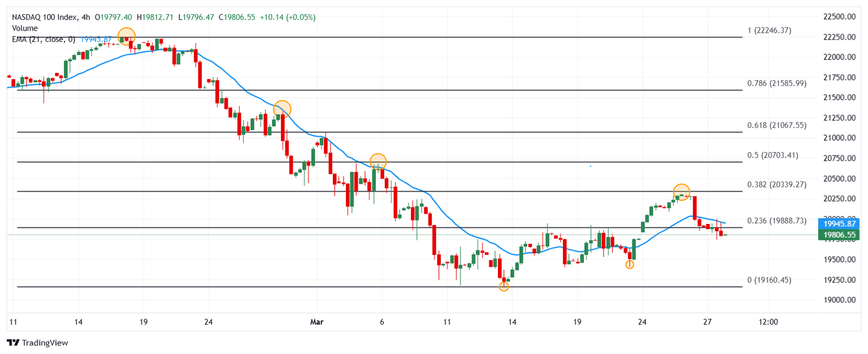Select the EMA (21, close, 0) indicator legend

tap(44, 39)
